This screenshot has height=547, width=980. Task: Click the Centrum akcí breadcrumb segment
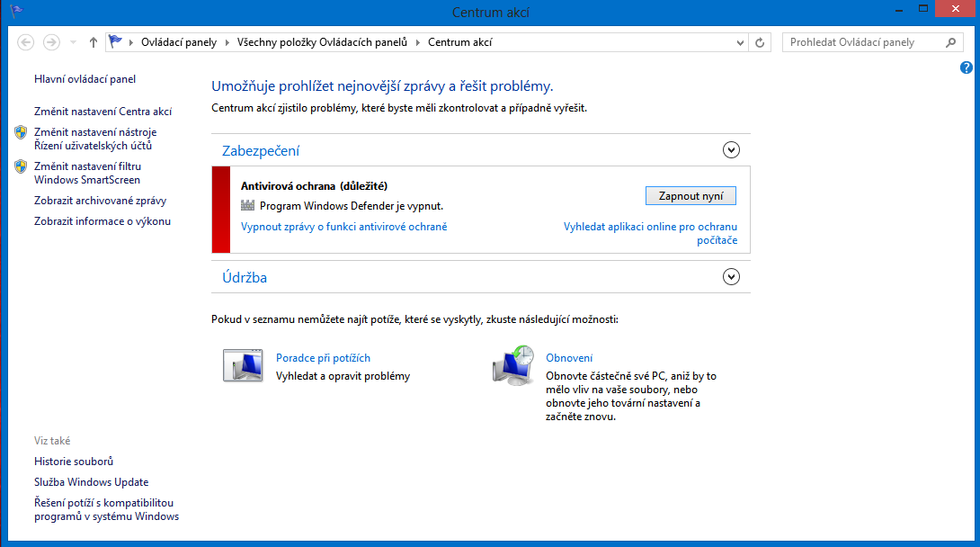[x=460, y=42]
